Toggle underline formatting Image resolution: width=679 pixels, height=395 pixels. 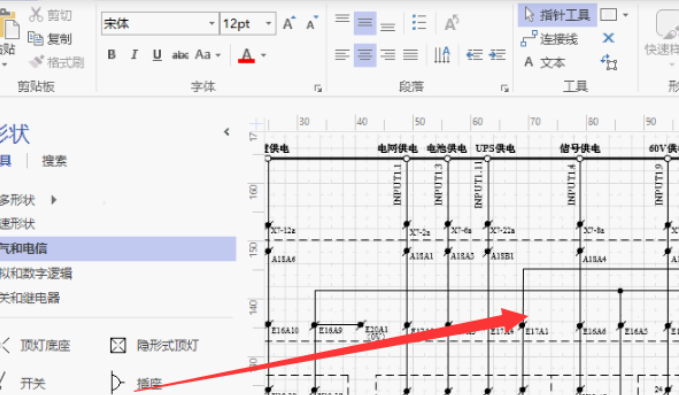tap(157, 55)
